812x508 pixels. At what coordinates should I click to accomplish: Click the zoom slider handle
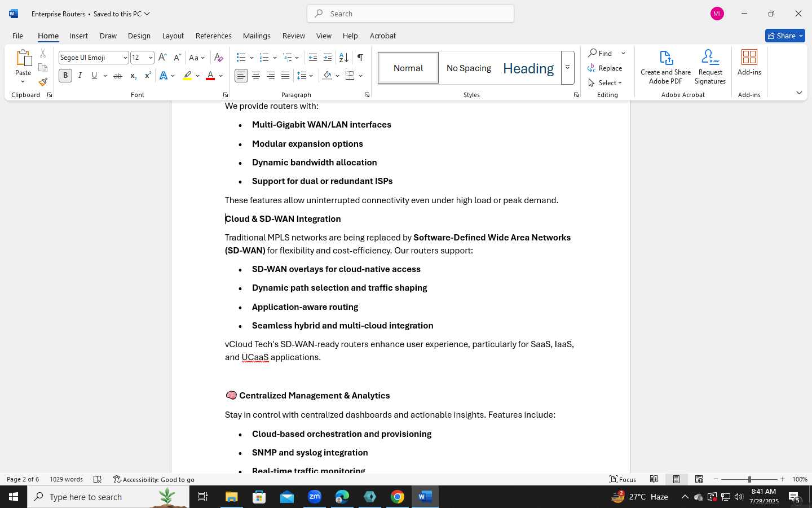pos(749,479)
